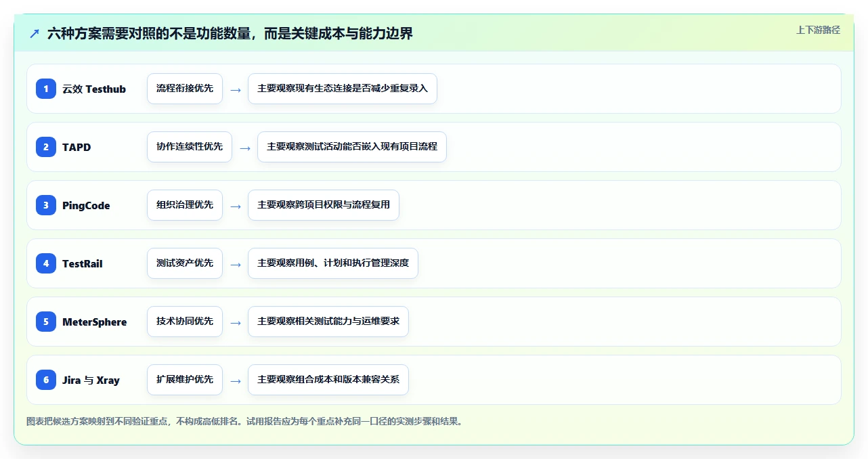Click the footnote starting 图表把候选方案映射到不同验证重点
Image resolution: width=868 pixels, height=459 pixels.
pos(244,421)
